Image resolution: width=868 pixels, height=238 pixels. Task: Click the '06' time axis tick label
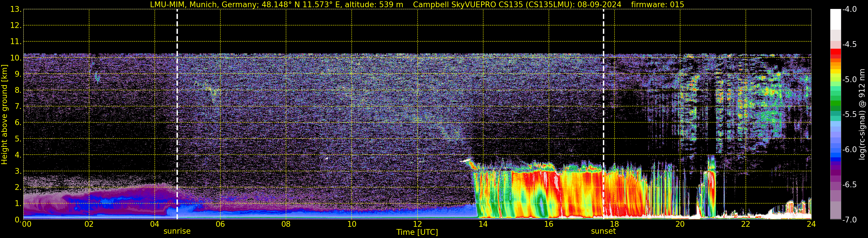click(x=220, y=224)
